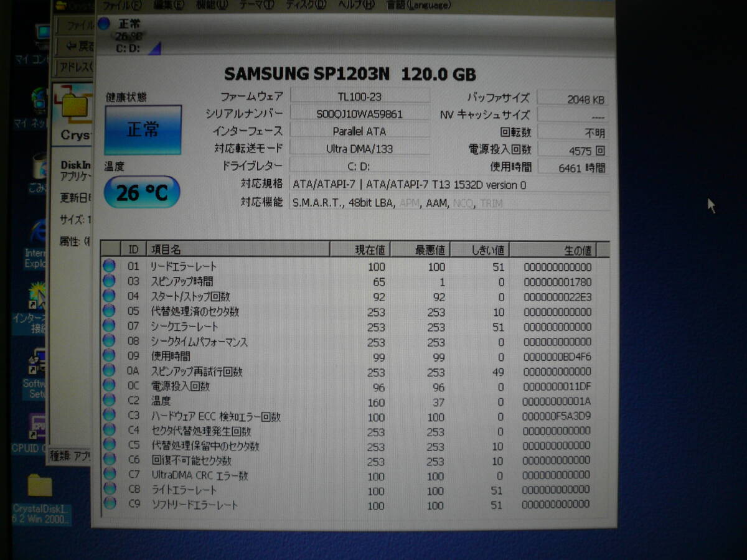Open the ファイル menu in the Explorer window behind

pos(80,26)
